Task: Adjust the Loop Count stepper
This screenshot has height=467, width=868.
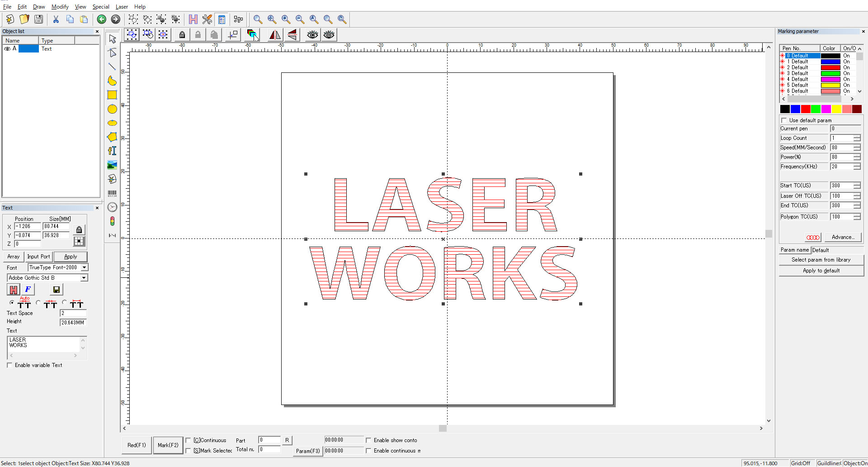Action: 857,138
